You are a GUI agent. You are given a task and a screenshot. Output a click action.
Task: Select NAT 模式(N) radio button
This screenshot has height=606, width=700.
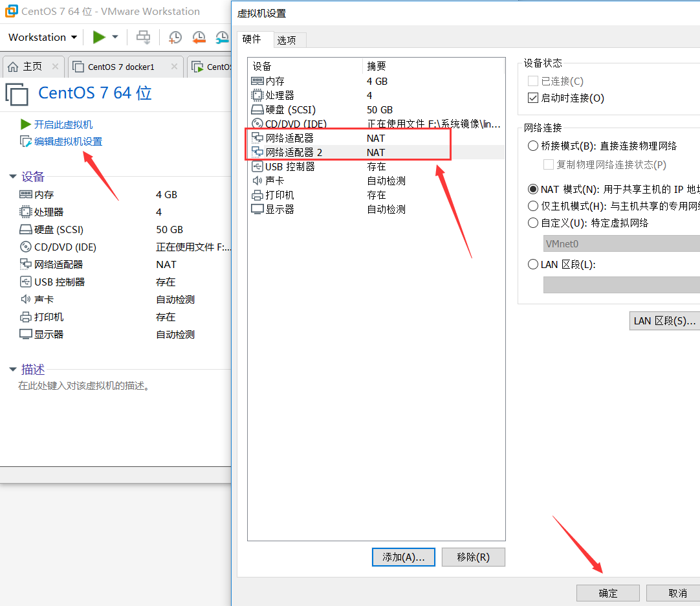point(532,189)
